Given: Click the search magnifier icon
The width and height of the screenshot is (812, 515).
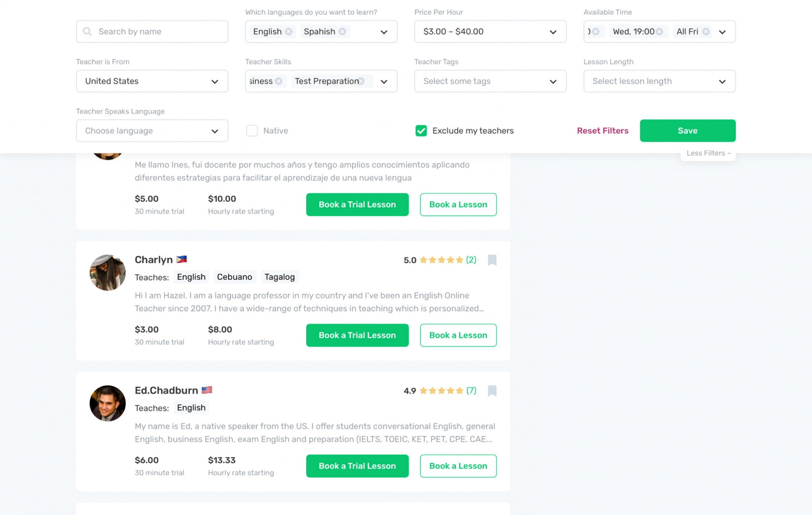Looking at the screenshot, I should click(x=87, y=31).
